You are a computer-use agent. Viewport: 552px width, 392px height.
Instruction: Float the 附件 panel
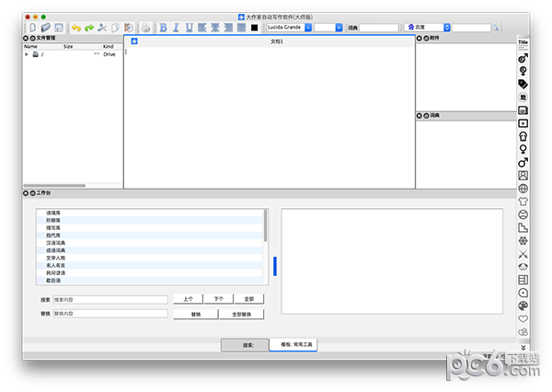pos(426,38)
